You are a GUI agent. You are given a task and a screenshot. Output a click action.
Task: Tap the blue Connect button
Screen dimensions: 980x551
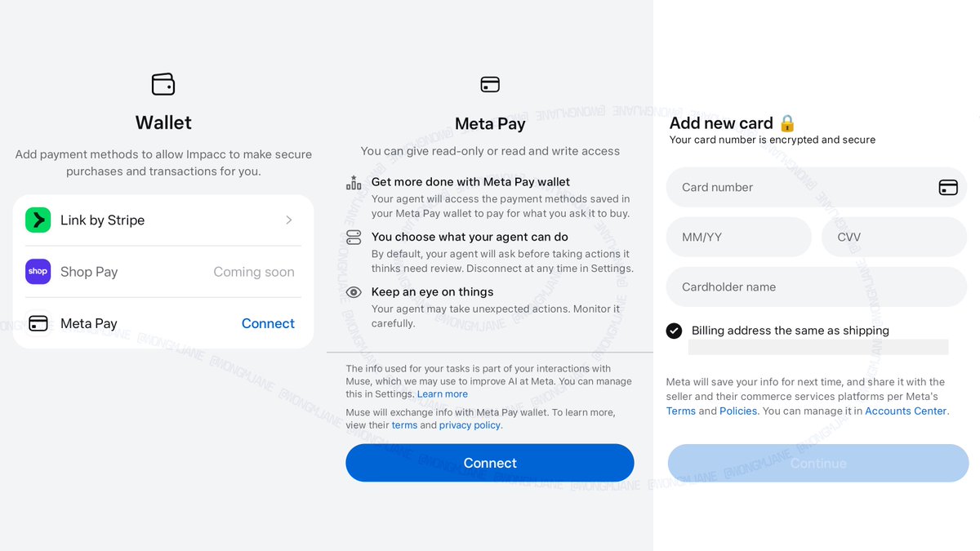tap(490, 463)
